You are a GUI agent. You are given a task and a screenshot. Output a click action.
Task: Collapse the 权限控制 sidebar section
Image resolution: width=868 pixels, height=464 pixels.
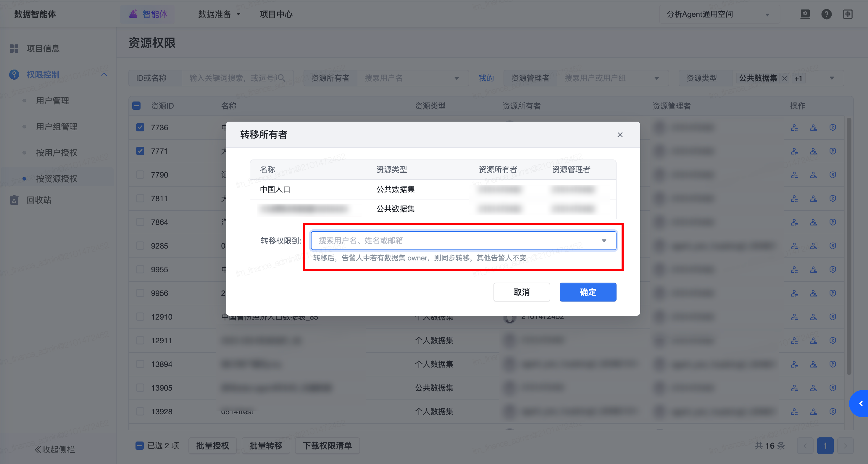(104, 75)
